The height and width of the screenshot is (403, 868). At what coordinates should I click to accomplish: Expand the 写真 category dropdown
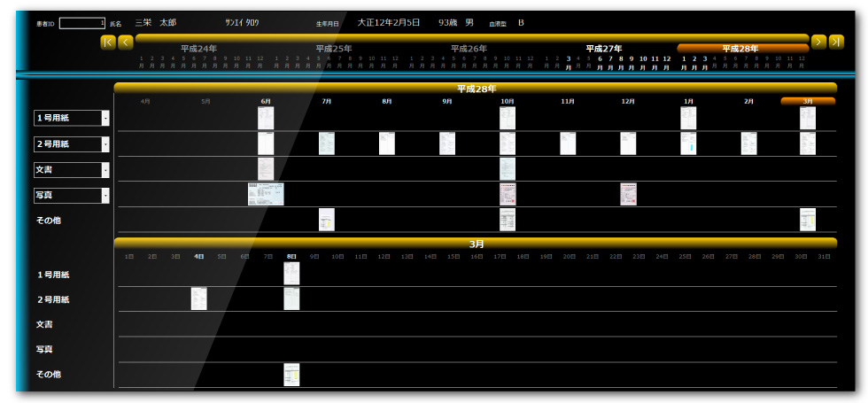[105, 195]
